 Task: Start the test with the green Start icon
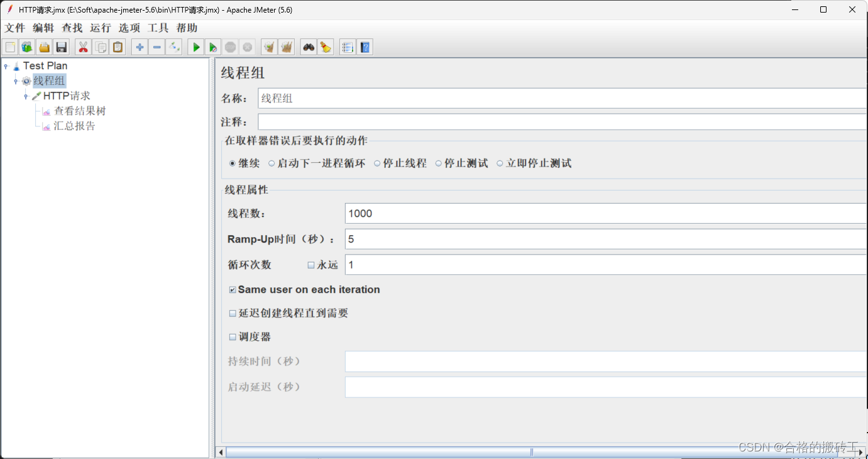click(195, 47)
